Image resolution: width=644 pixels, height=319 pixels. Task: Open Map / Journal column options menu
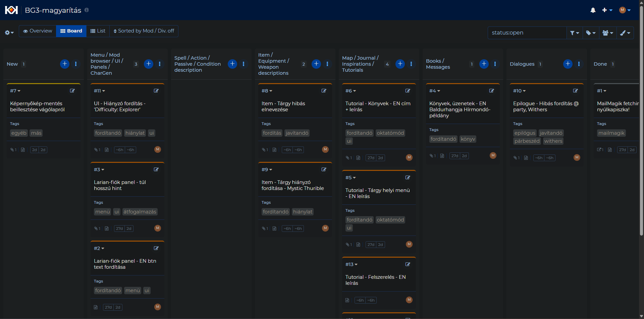411,64
